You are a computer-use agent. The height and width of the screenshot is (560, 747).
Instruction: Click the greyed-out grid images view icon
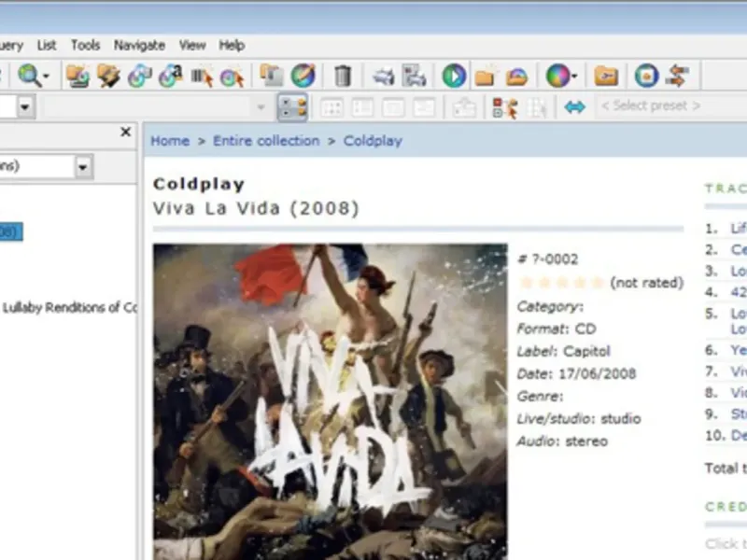332,107
